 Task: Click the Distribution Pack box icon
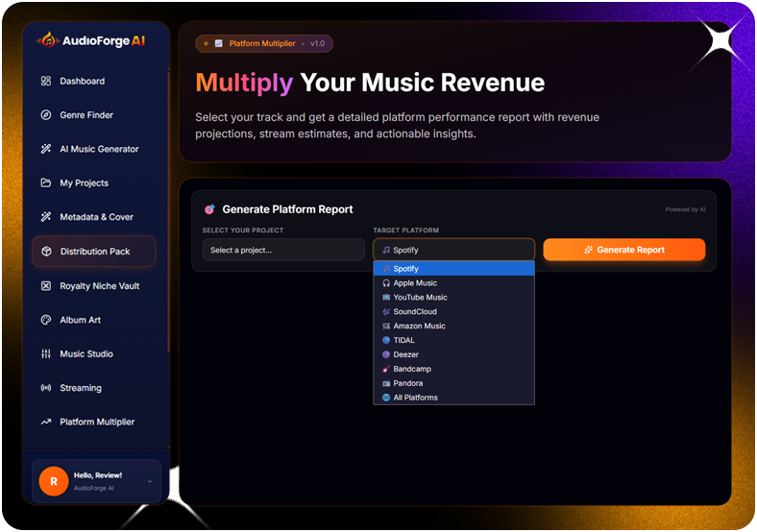click(x=46, y=251)
